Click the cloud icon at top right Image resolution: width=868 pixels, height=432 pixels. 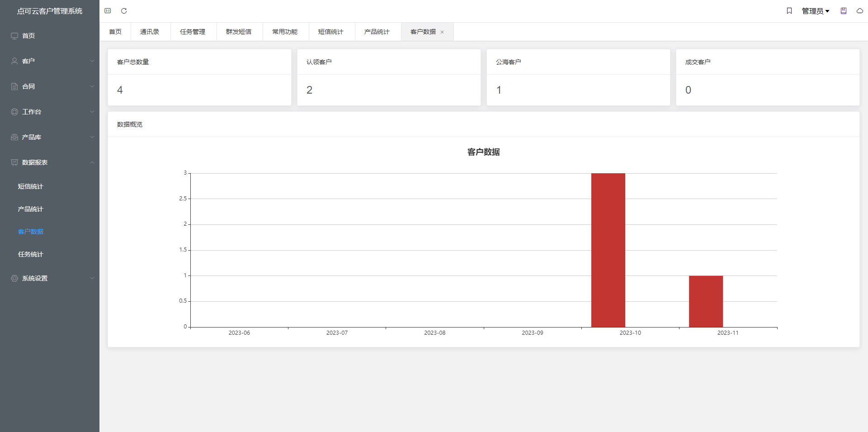pos(860,11)
